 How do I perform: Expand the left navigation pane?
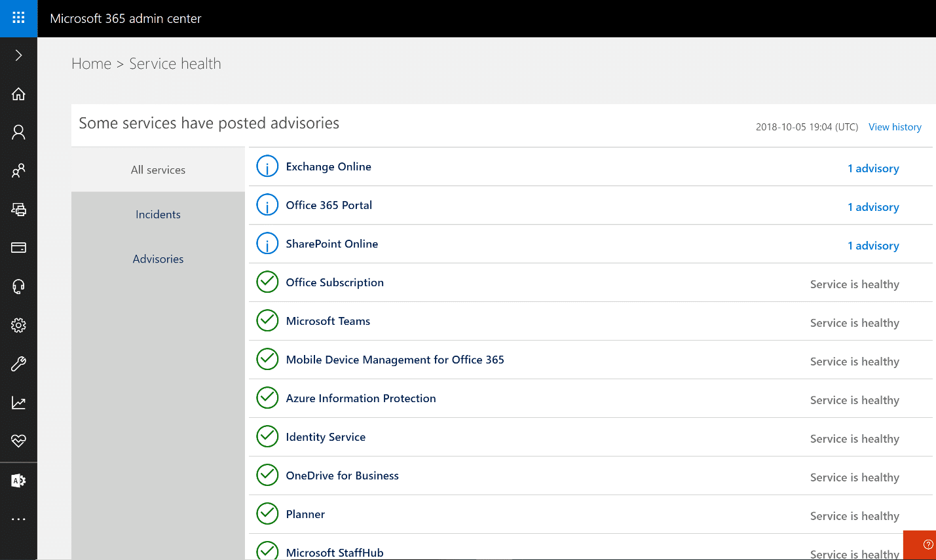[18, 56]
